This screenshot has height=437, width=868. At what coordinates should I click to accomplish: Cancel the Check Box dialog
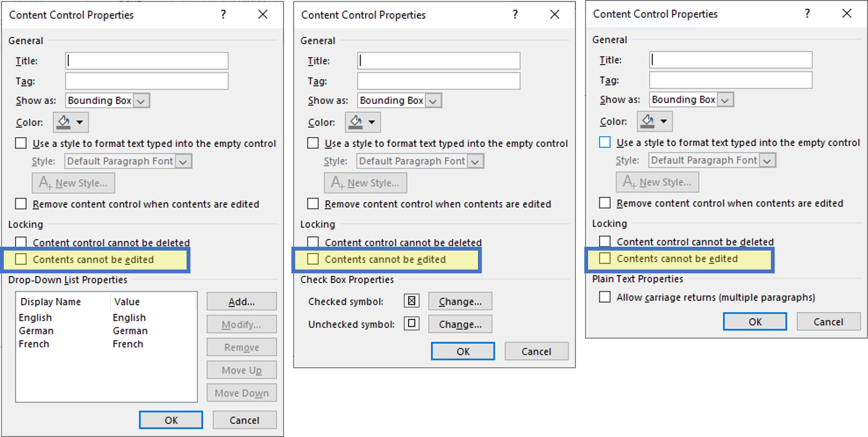pyautogui.click(x=536, y=351)
